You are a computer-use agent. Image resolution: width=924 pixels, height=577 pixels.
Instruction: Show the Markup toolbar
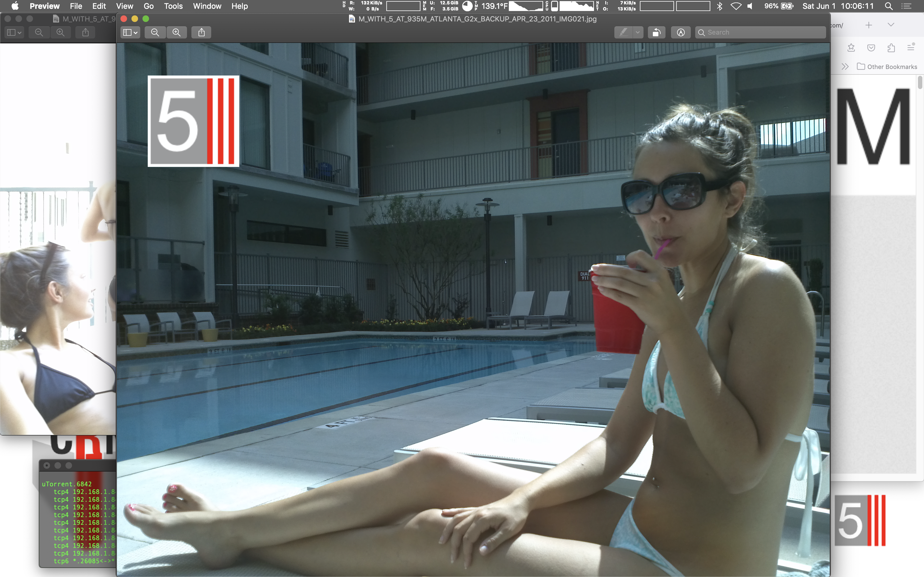680,32
